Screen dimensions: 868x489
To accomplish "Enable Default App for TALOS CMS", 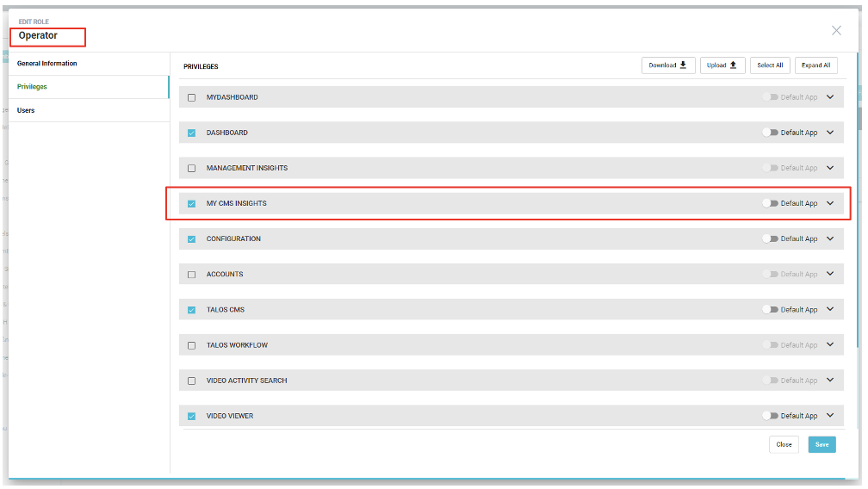I will point(769,310).
